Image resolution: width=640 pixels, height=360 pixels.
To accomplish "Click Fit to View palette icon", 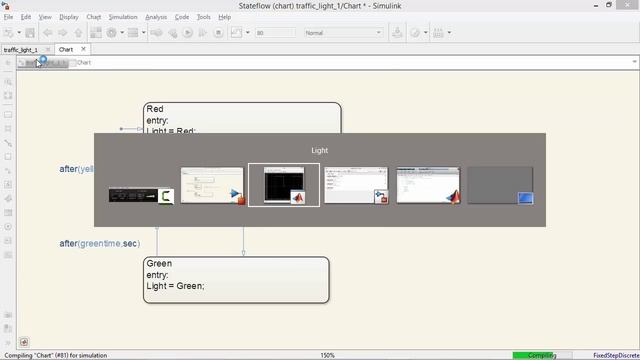I will coord(8,96).
